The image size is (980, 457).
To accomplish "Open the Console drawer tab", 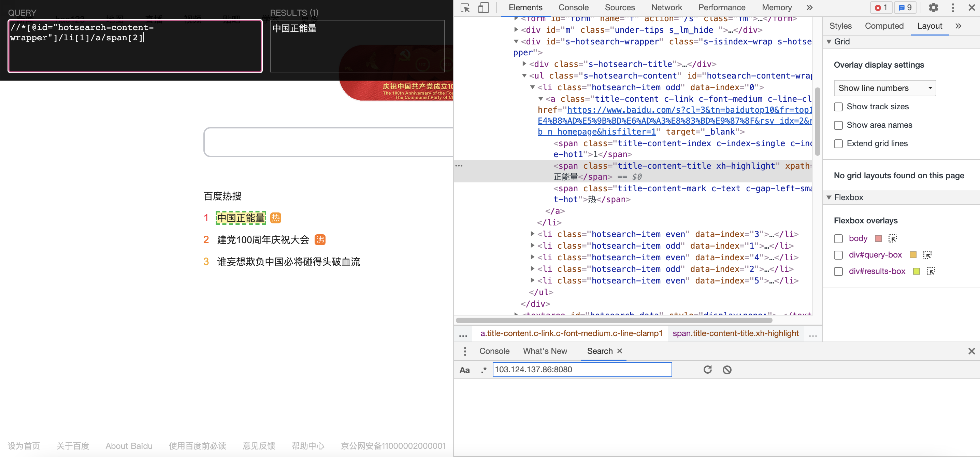I will (x=494, y=351).
